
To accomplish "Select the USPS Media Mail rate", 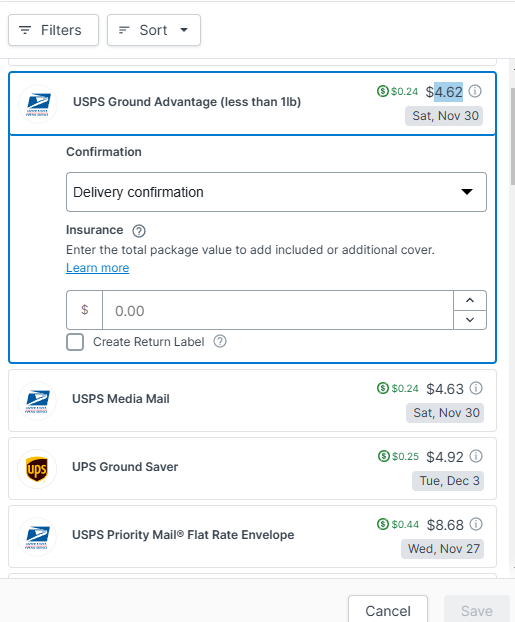I will coord(252,401).
